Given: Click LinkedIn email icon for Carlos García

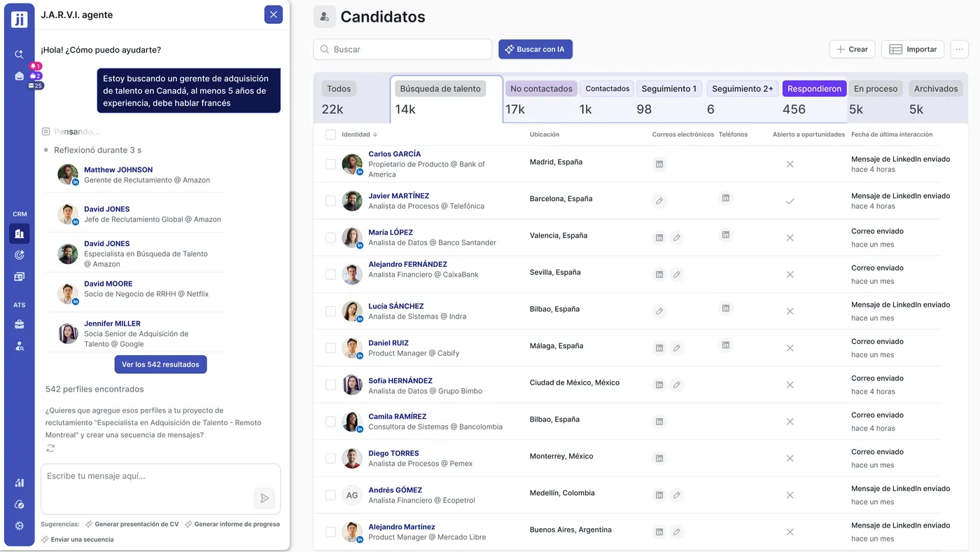Looking at the screenshot, I should coord(659,164).
